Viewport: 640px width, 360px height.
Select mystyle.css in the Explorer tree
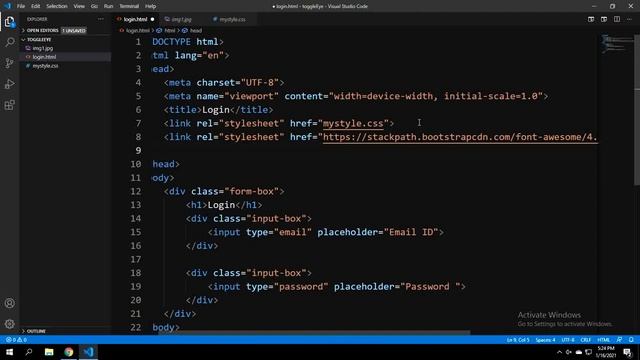click(65, 66)
